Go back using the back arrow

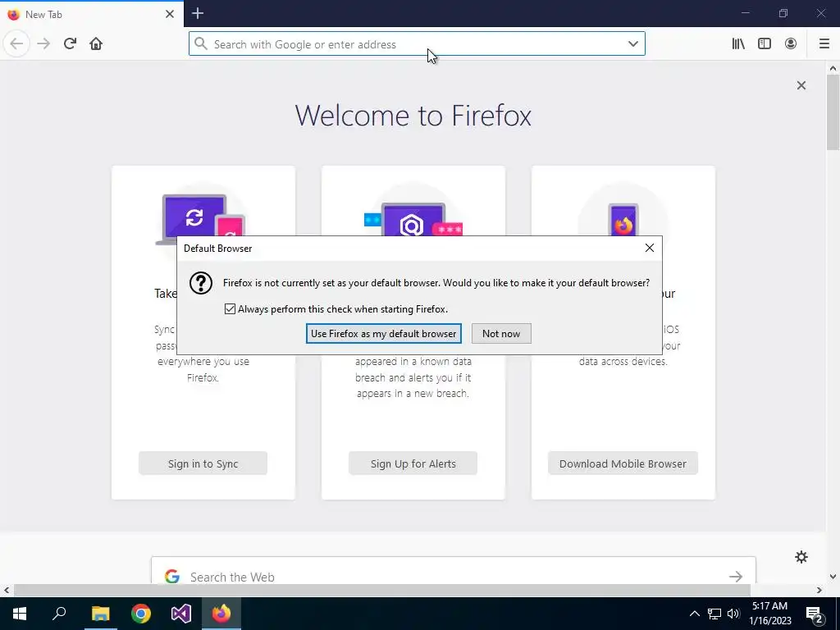[16, 44]
